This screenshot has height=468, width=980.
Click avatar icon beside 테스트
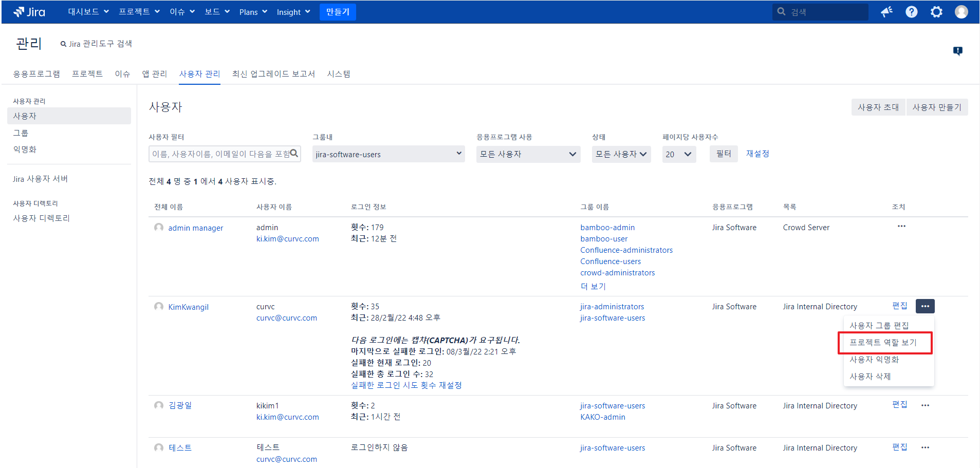pos(159,447)
